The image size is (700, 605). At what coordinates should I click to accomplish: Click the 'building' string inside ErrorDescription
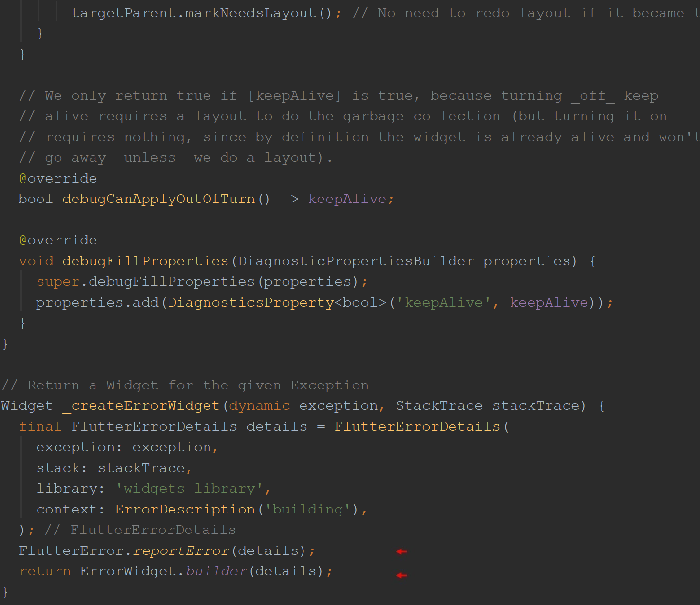(308, 509)
